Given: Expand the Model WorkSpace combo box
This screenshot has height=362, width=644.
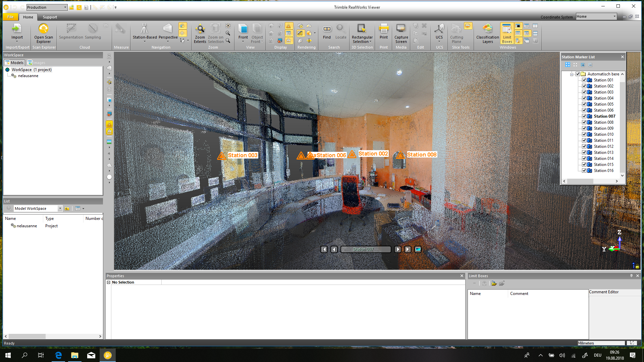Looking at the screenshot, I should pos(60,208).
